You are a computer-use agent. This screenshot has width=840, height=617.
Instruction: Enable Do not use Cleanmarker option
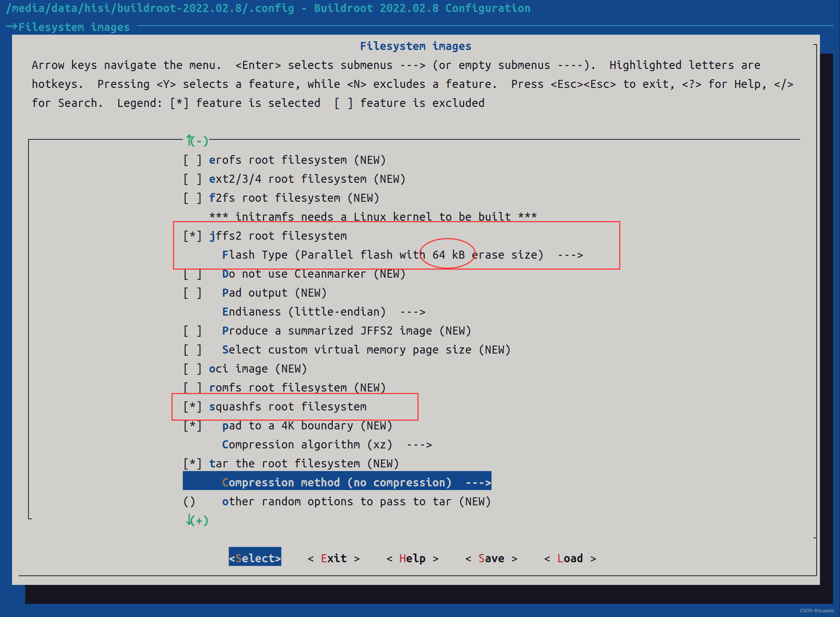point(192,274)
